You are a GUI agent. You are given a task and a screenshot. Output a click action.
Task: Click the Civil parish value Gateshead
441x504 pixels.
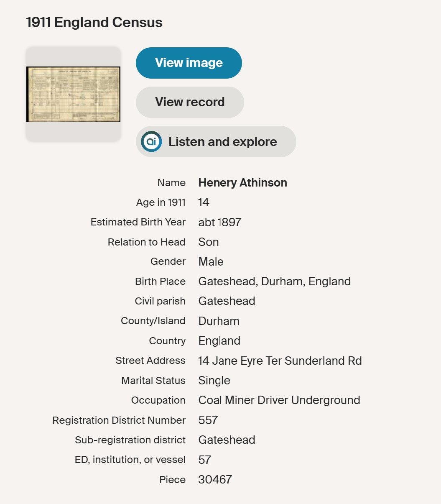[x=227, y=301]
